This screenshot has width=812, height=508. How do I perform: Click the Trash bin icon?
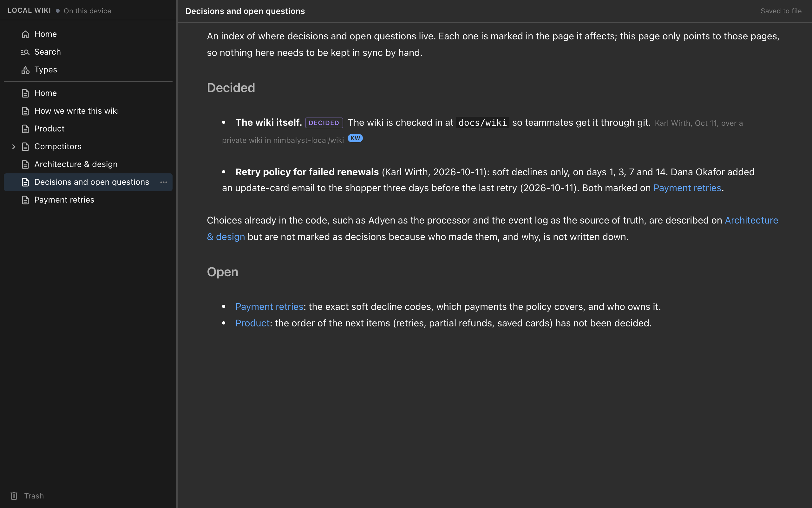click(x=14, y=496)
